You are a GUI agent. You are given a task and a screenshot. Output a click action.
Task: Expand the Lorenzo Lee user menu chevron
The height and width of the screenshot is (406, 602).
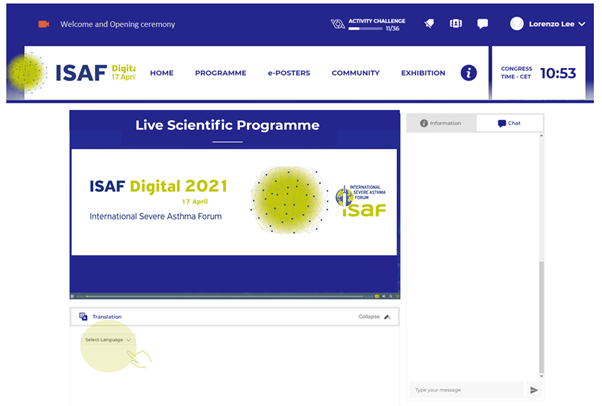(582, 24)
